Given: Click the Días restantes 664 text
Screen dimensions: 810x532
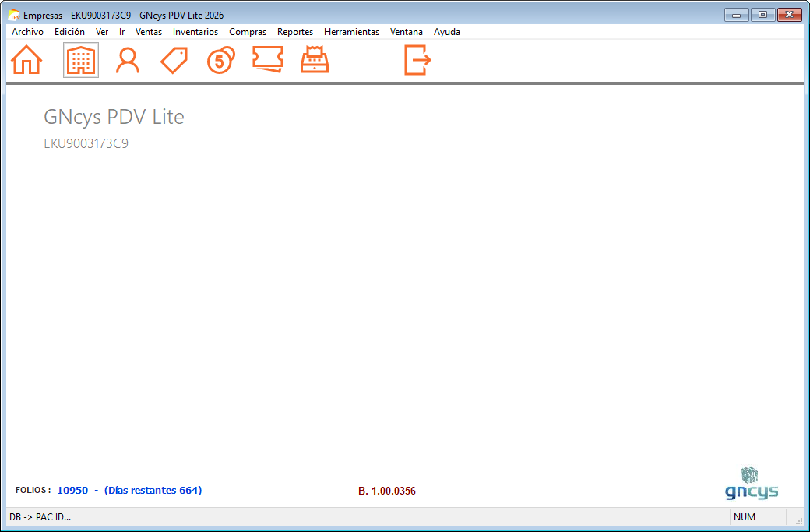Looking at the screenshot, I should click(153, 490).
